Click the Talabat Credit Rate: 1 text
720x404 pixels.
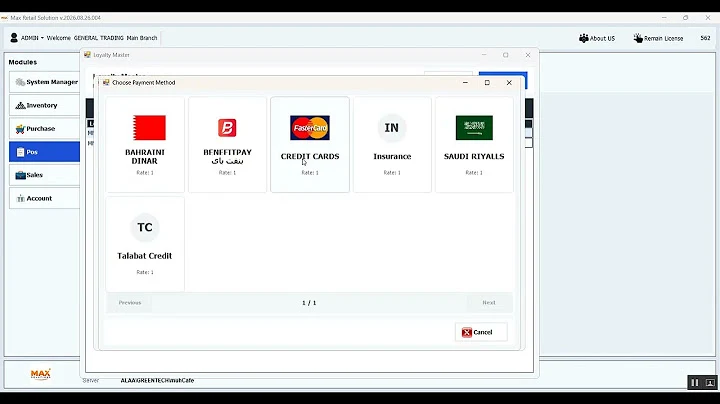[145, 272]
